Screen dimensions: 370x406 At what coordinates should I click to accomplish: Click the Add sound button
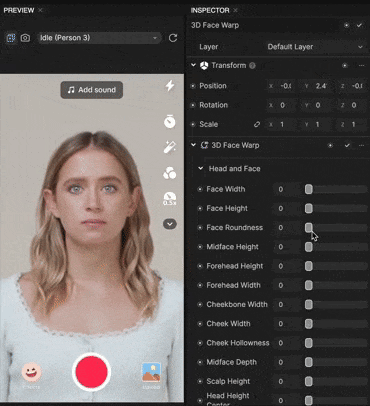pos(92,90)
